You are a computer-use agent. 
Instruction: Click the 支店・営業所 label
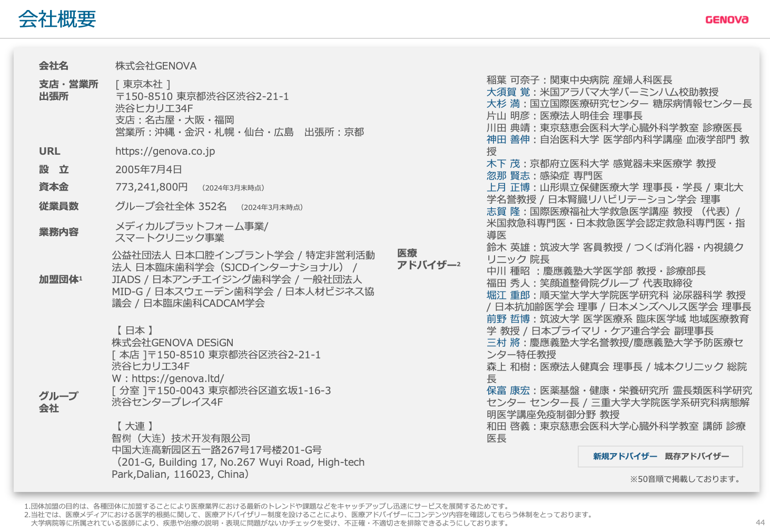pyautogui.click(x=68, y=84)
